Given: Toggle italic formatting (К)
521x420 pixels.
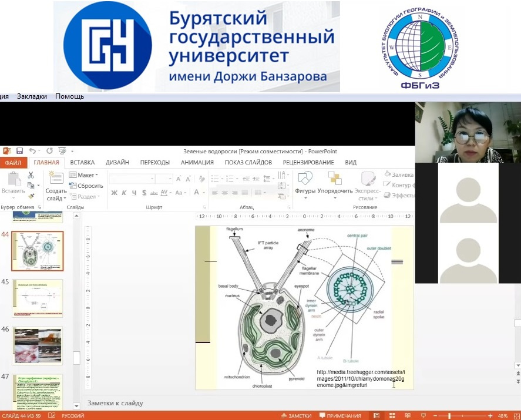Looking at the screenshot, I should click(x=125, y=193).
